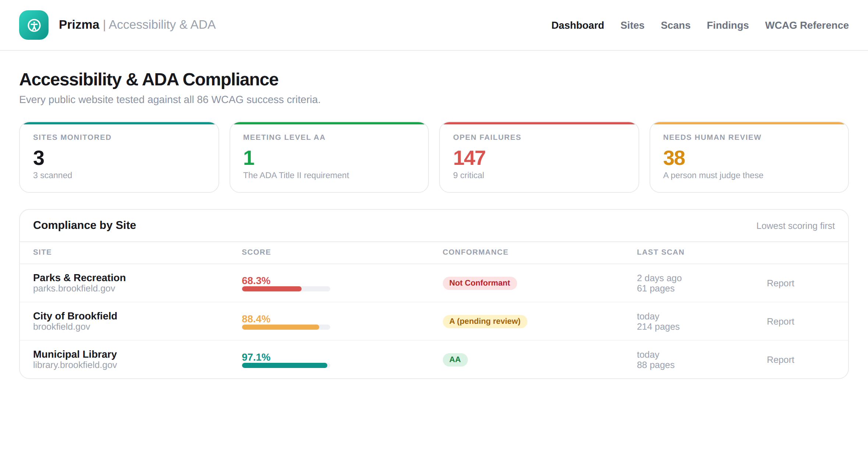The width and height of the screenshot is (868, 471).
Task: Click the 9 critical subtext
Action: (469, 176)
